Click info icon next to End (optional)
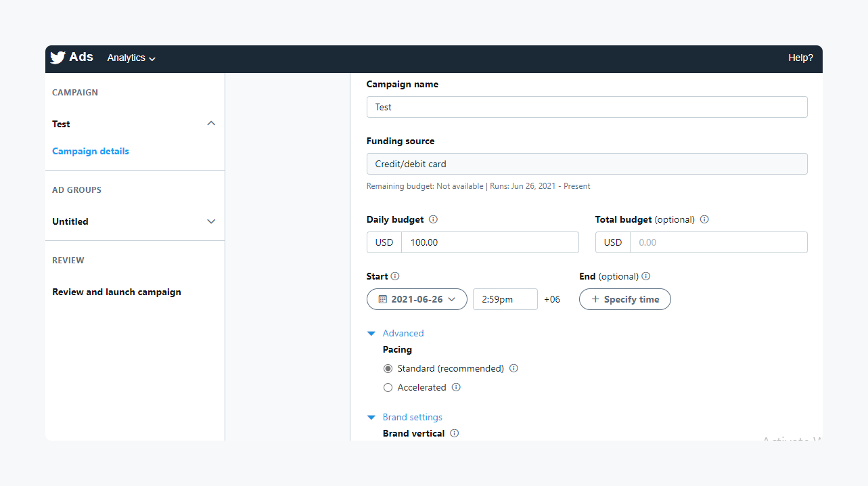Image resolution: width=868 pixels, height=486 pixels. [x=646, y=276]
